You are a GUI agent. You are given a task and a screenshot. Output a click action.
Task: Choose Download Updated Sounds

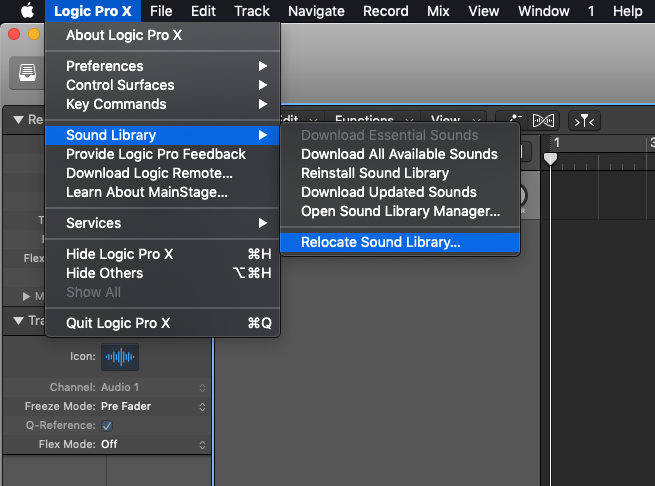click(400, 192)
